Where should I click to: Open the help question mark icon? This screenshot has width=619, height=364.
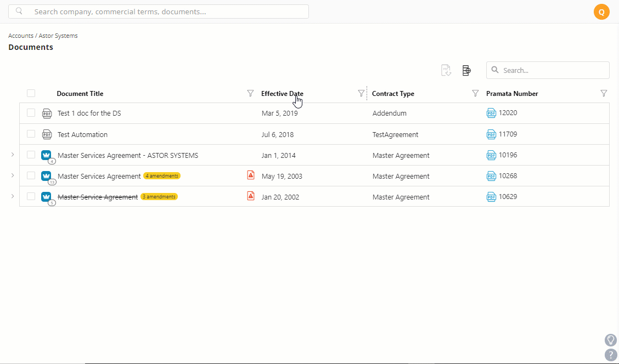tap(611, 355)
